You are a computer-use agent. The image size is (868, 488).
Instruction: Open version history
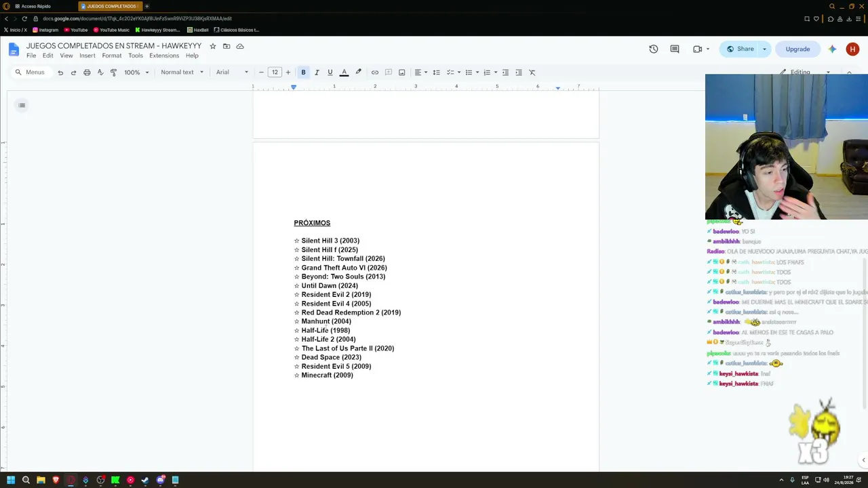[x=654, y=49]
